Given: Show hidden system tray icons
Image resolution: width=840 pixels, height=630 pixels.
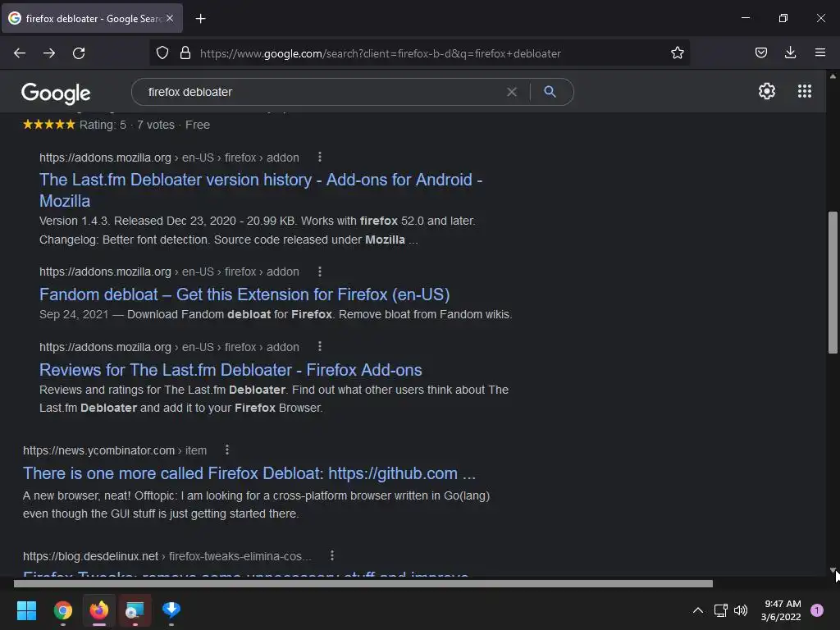Looking at the screenshot, I should click(x=698, y=610).
